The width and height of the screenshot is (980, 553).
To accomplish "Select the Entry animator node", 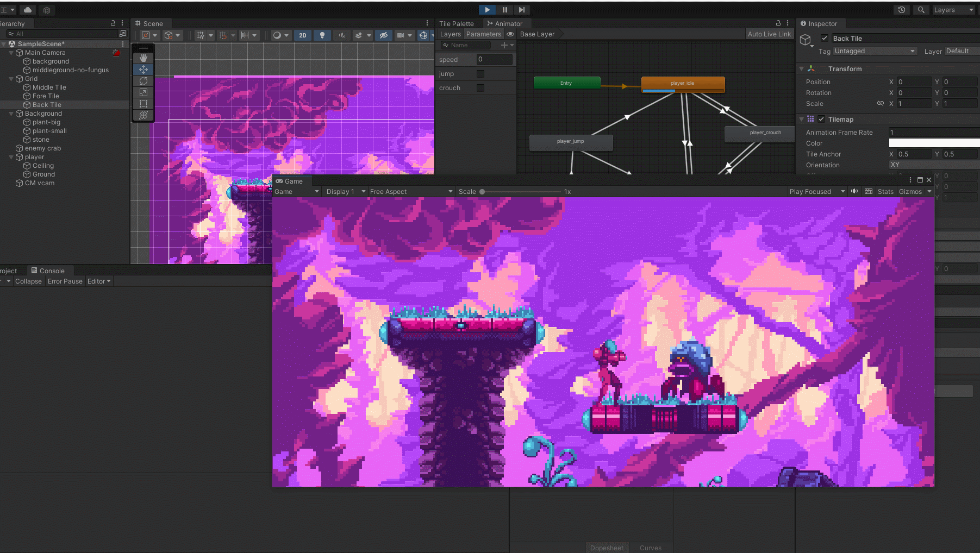I will pyautogui.click(x=567, y=83).
